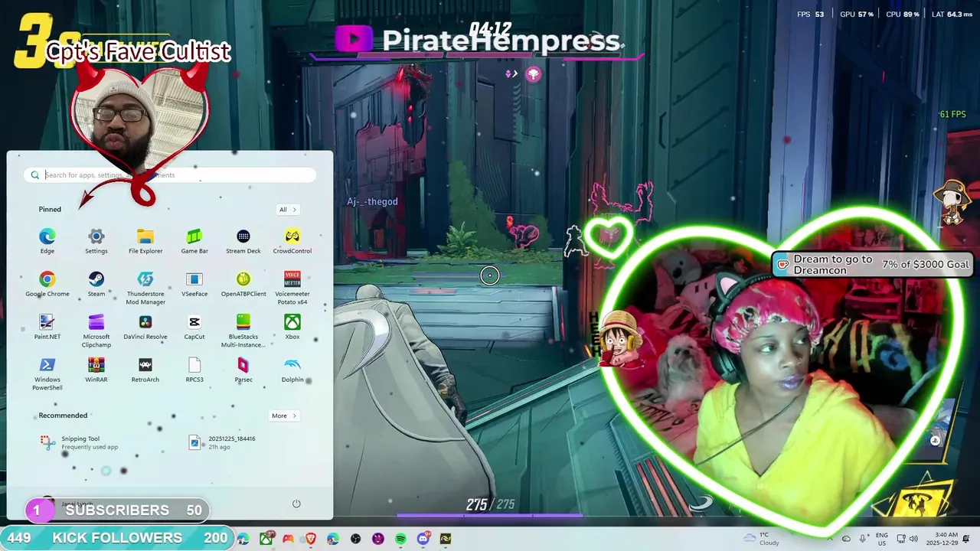Click the Start menu search field
Viewport: 980px width, 551px height.
[x=170, y=175]
